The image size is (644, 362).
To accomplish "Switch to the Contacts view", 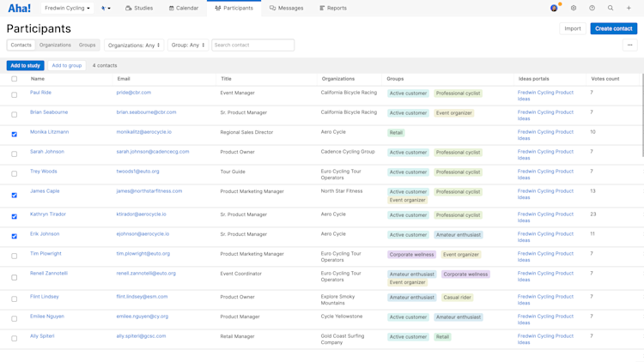I will click(21, 45).
